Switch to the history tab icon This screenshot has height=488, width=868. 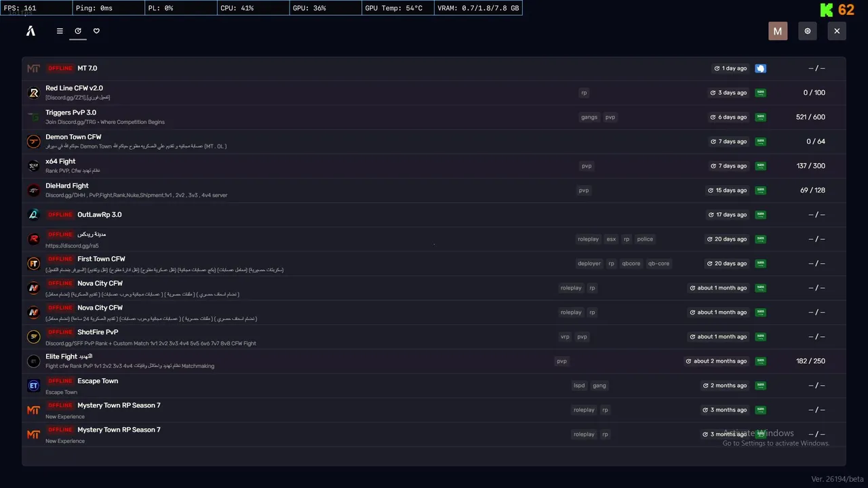pyautogui.click(x=78, y=31)
